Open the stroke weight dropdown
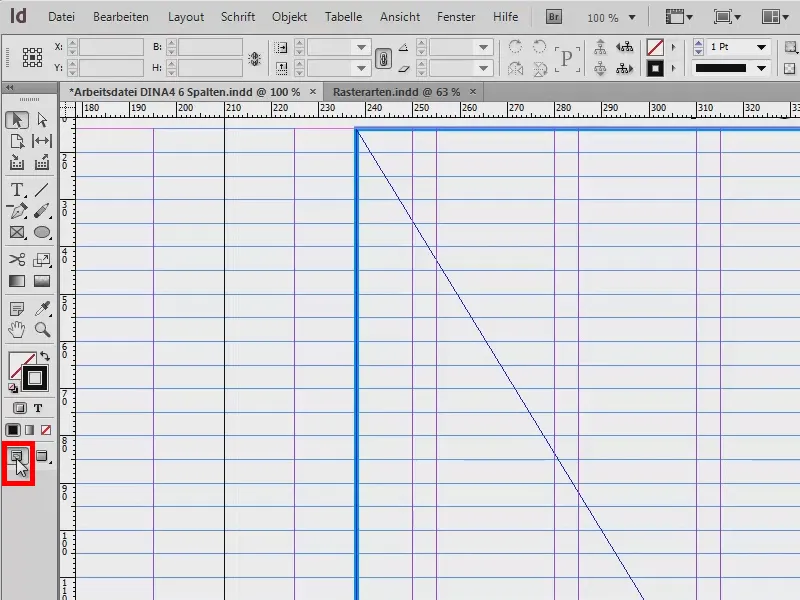The image size is (800, 600). (x=762, y=47)
